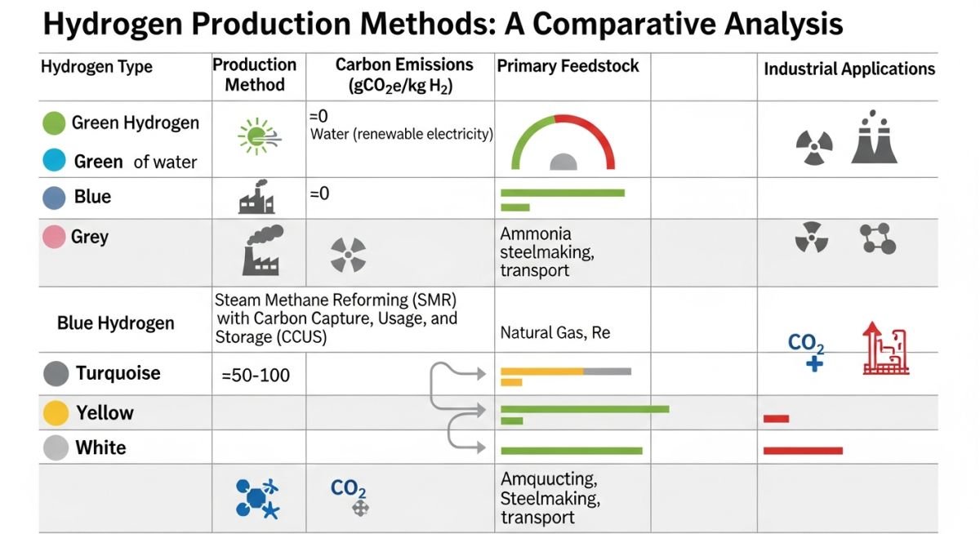Click the long green bar in Yellow row

[x=585, y=409]
